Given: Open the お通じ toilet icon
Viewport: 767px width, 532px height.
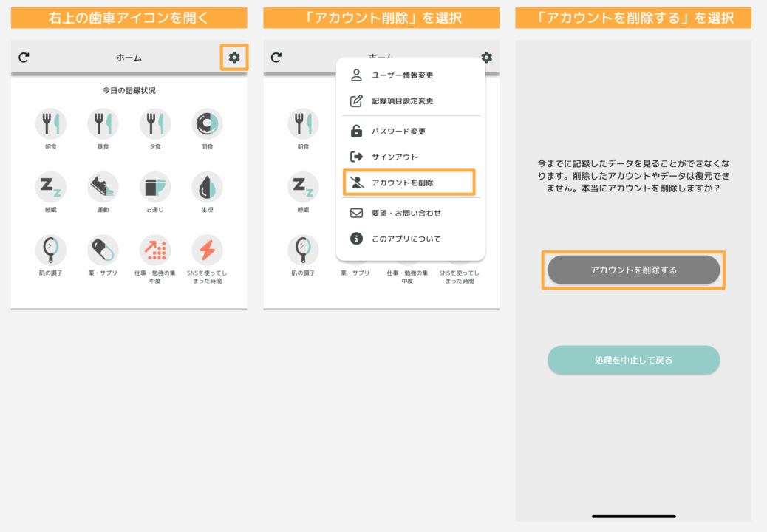Looking at the screenshot, I should point(154,187).
